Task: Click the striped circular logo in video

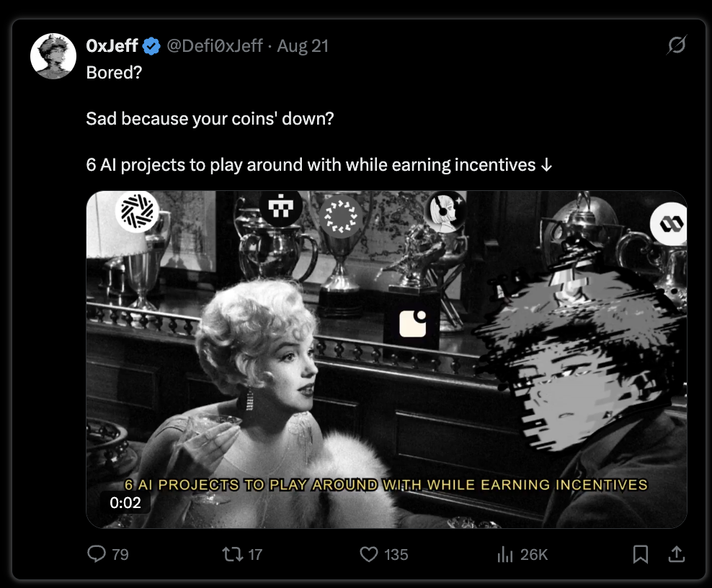Action: (137, 212)
